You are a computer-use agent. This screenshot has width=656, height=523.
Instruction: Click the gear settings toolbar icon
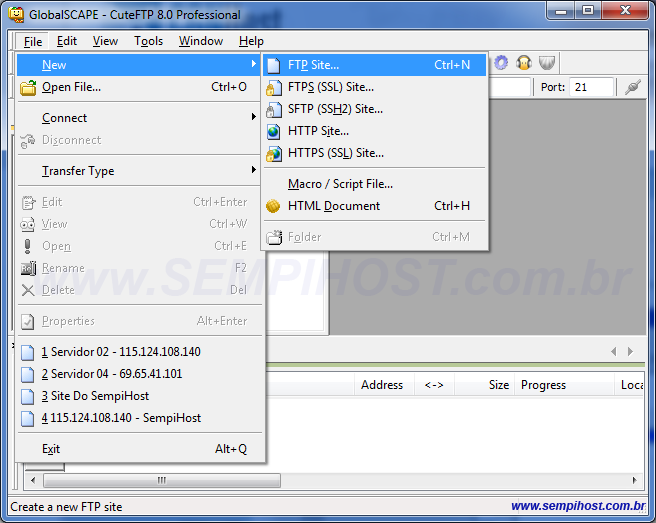[x=501, y=63]
